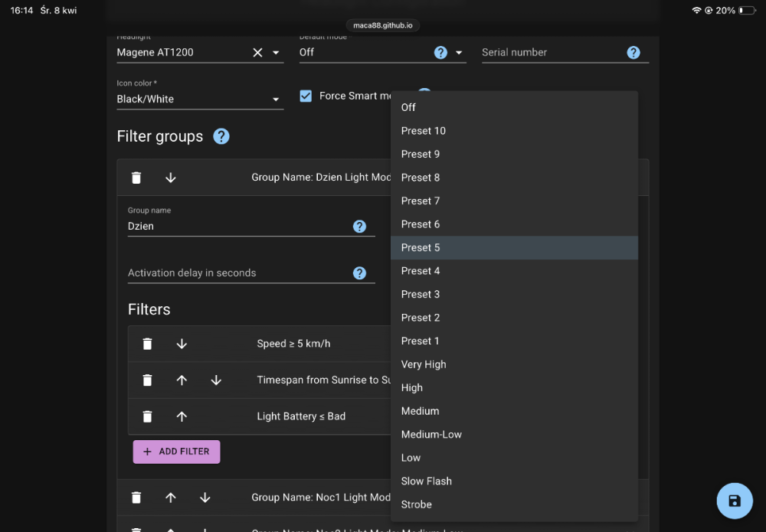Open the Icon color dropdown
This screenshot has height=532, width=766.
[276, 100]
